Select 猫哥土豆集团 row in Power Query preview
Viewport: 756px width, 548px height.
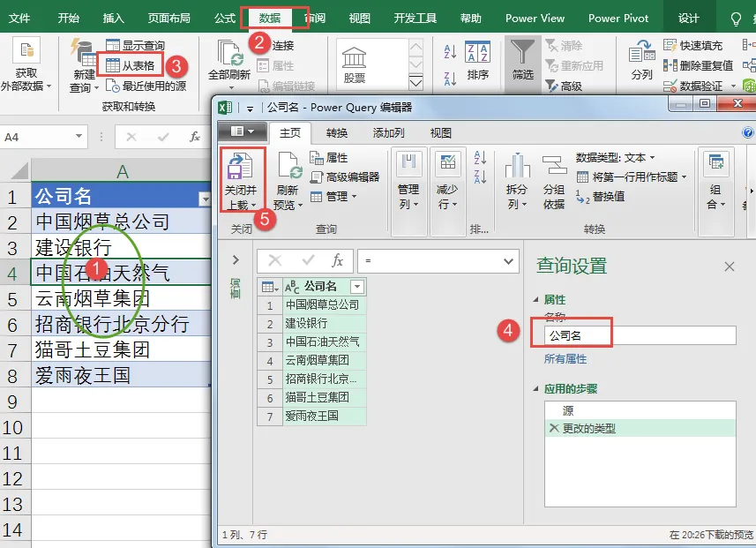(x=325, y=397)
